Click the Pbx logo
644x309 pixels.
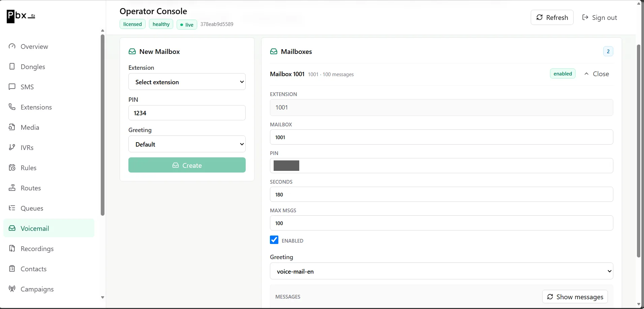pyautogui.click(x=21, y=16)
